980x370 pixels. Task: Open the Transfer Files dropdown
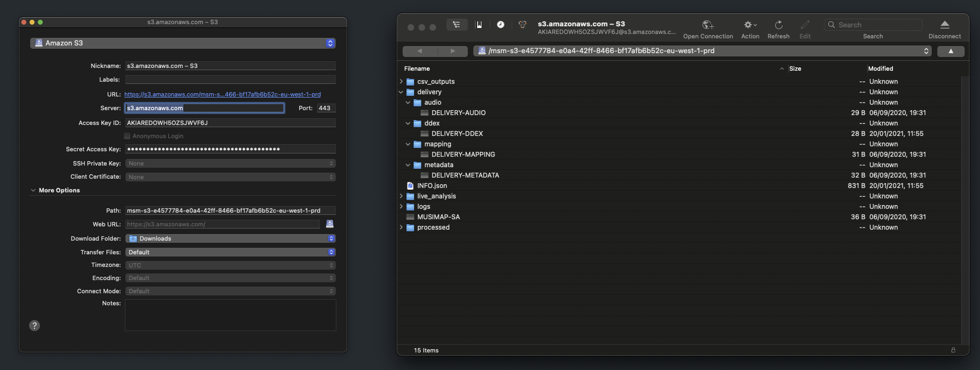(231, 252)
